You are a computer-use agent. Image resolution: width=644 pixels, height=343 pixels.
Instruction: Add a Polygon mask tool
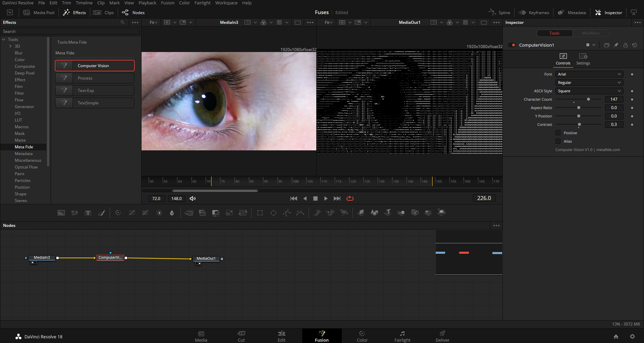click(287, 213)
